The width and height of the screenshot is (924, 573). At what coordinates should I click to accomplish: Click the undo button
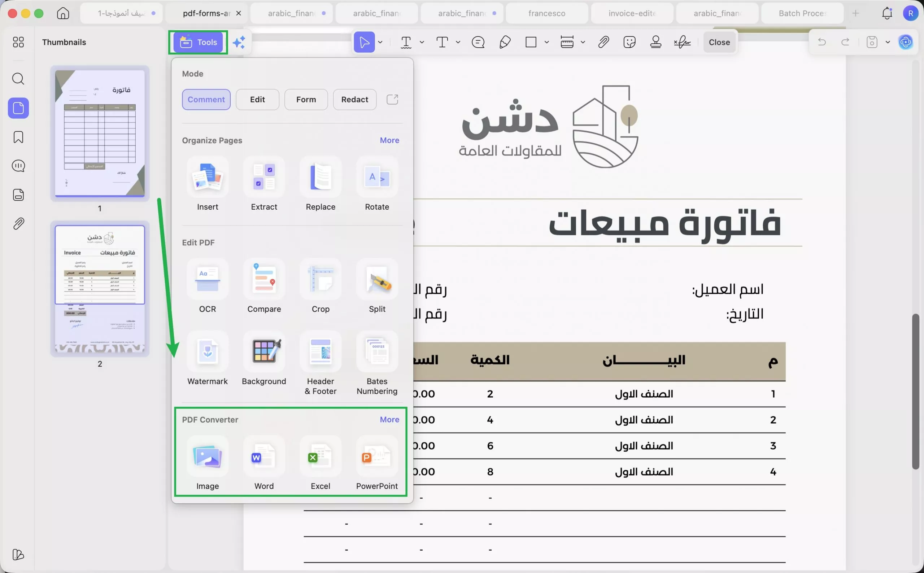tap(821, 42)
